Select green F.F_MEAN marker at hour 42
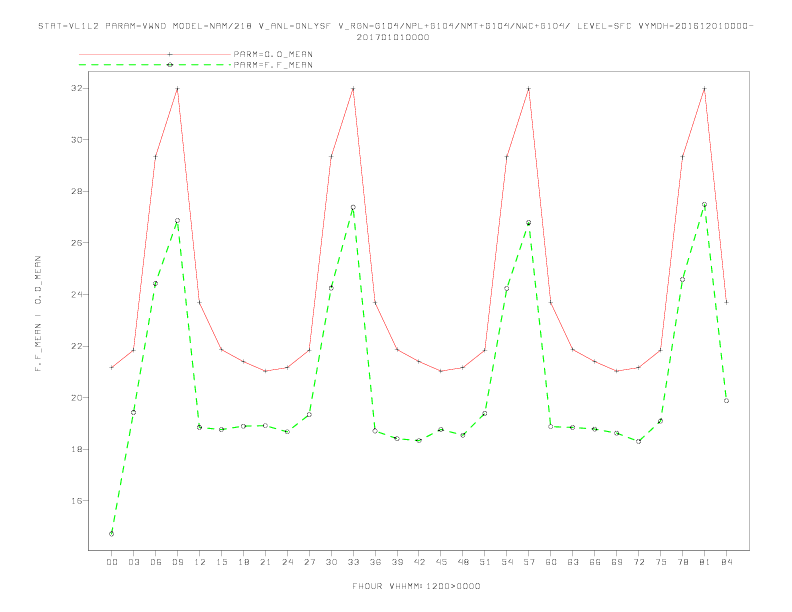Image resolution: width=792 pixels, height=612 pixels. tap(419, 441)
